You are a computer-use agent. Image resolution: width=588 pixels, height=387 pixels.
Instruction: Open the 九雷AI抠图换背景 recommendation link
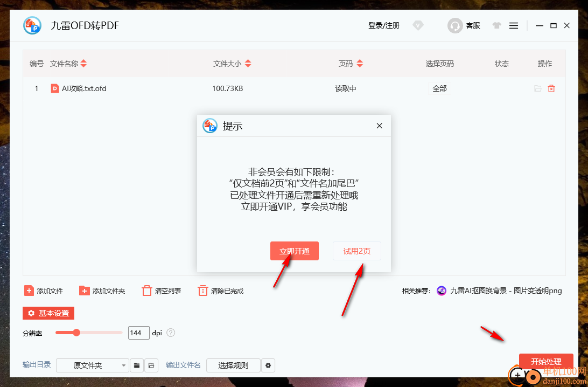506,291
